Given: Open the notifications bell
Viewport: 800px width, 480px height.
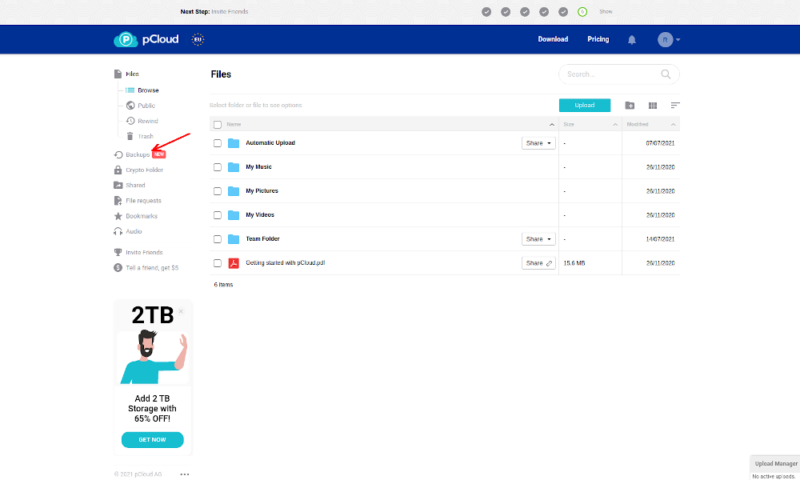Looking at the screenshot, I should pos(632,40).
